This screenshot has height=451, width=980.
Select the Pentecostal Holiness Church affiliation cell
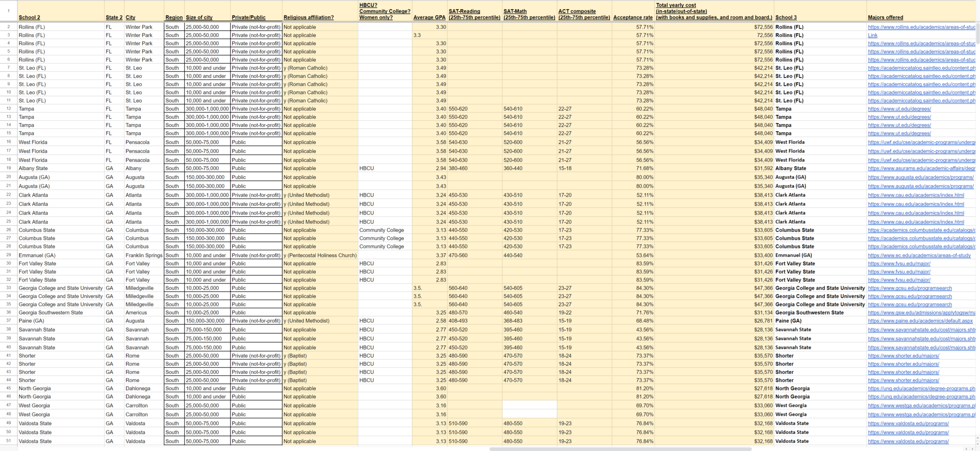coord(320,256)
